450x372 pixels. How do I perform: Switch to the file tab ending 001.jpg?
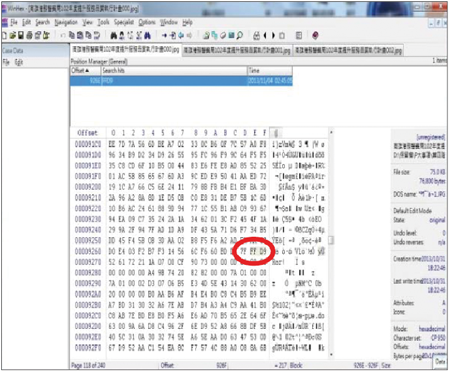click(x=237, y=50)
